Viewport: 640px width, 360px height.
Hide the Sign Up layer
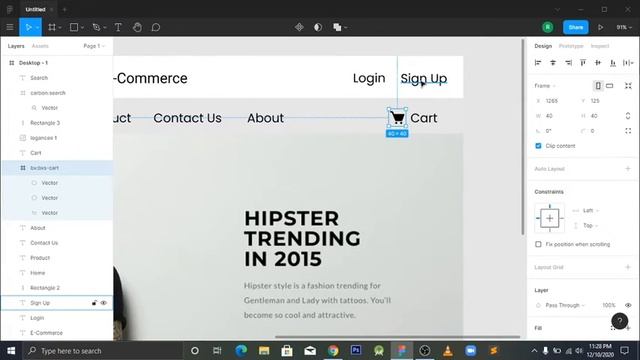tap(104, 303)
